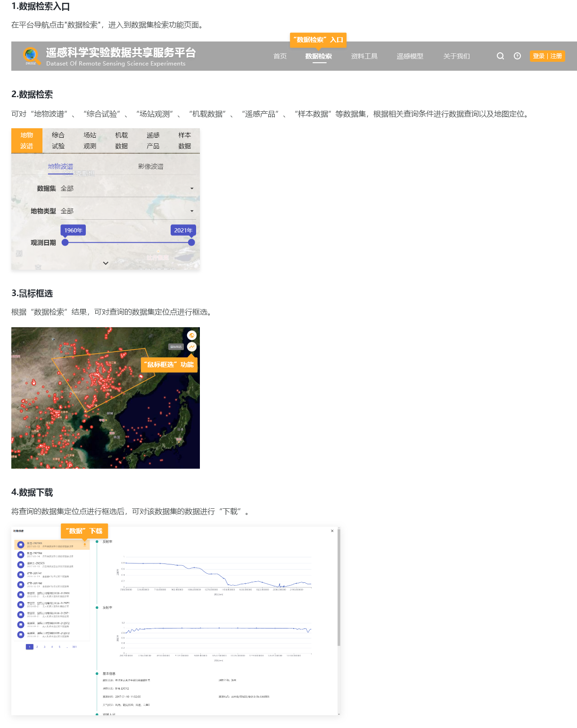The image size is (577, 728).
Task: Click the globe icon on the map
Action: point(192,335)
